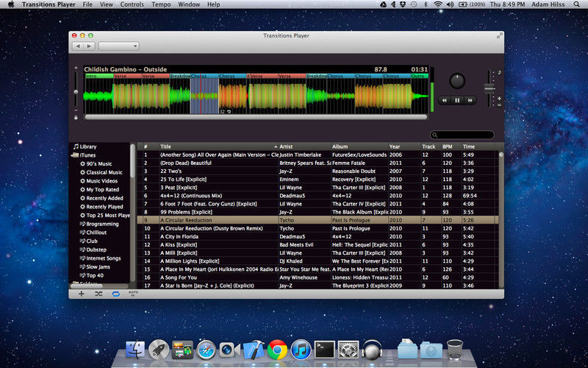The image size is (588, 368).
Task: Launch Google Chrome from the Dock
Action: pos(277,350)
